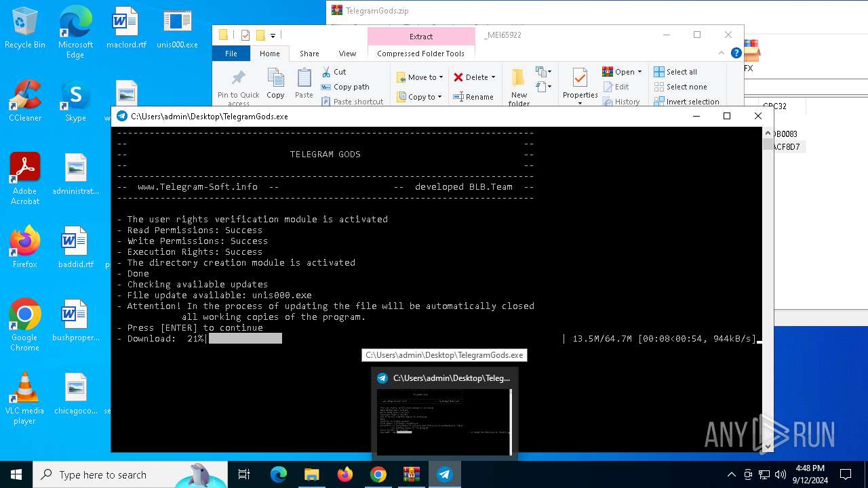868x488 pixels.
Task: Open the File tab in Explorer
Action: pyautogui.click(x=231, y=54)
